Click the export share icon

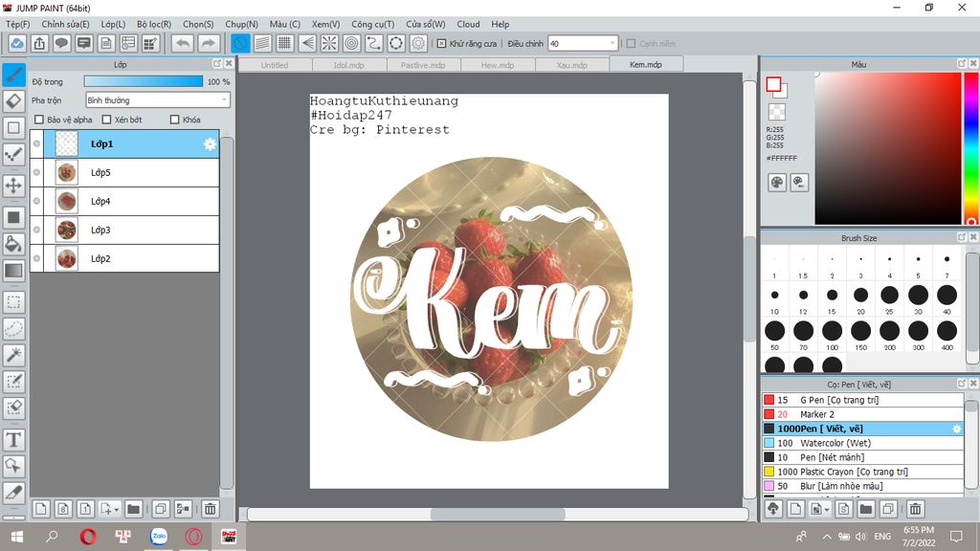click(39, 43)
